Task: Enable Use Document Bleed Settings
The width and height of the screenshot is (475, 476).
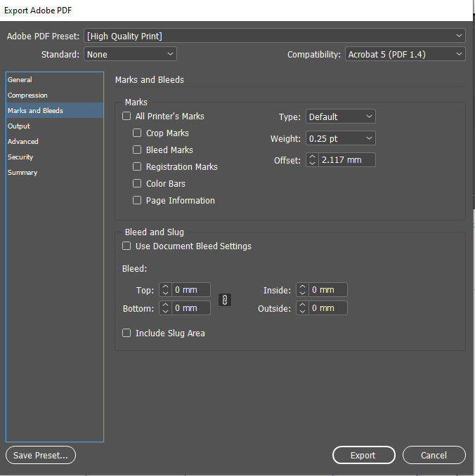Action: pyautogui.click(x=126, y=246)
